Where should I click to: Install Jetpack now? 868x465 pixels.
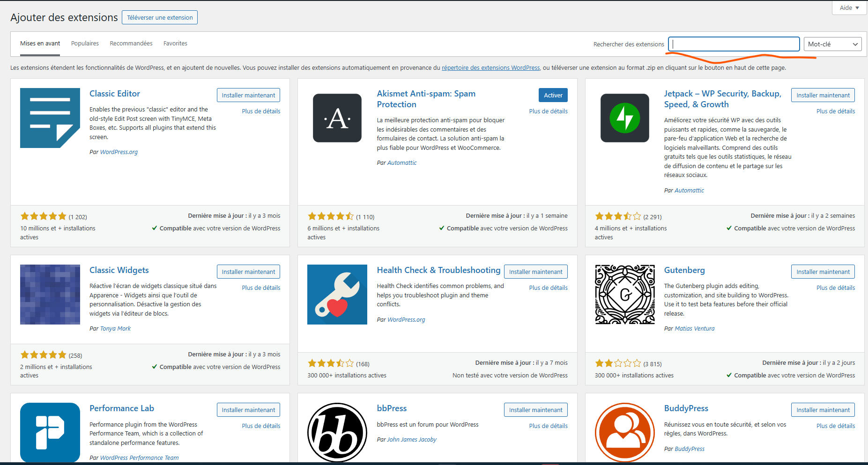(x=823, y=95)
